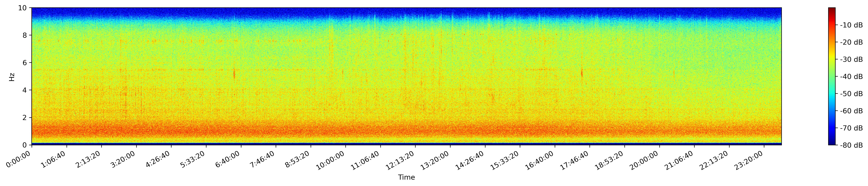Viewport: 868px width, 186px height.
Task: Click the 'Hz' y-axis title
Action: [x=12, y=77]
